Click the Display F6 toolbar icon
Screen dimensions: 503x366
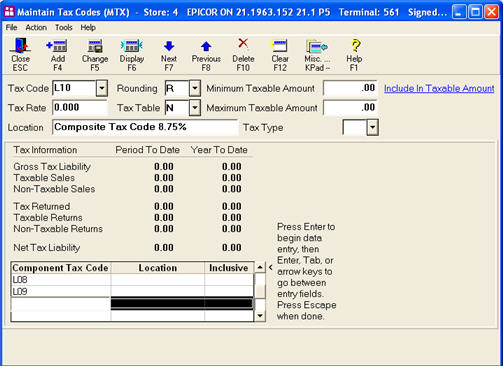click(x=132, y=54)
